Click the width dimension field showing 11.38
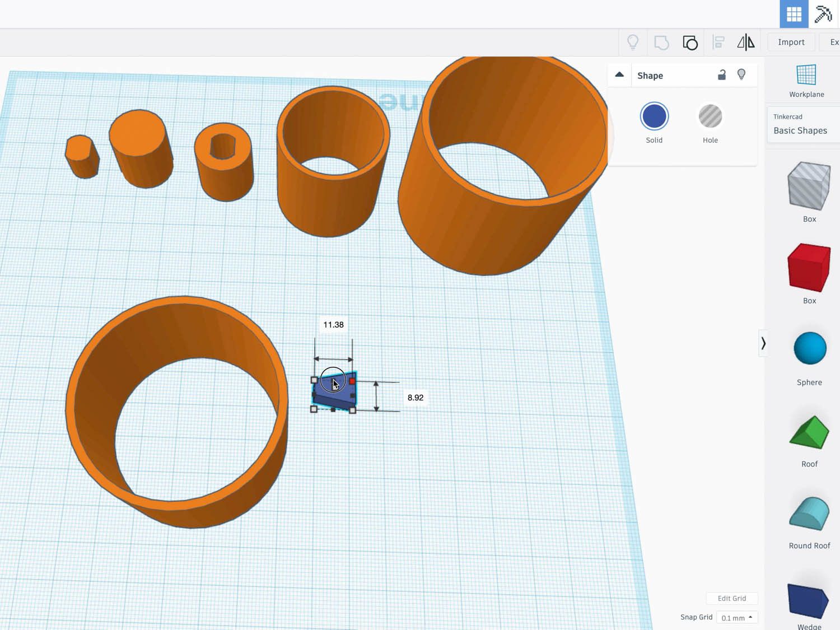 [333, 324]
